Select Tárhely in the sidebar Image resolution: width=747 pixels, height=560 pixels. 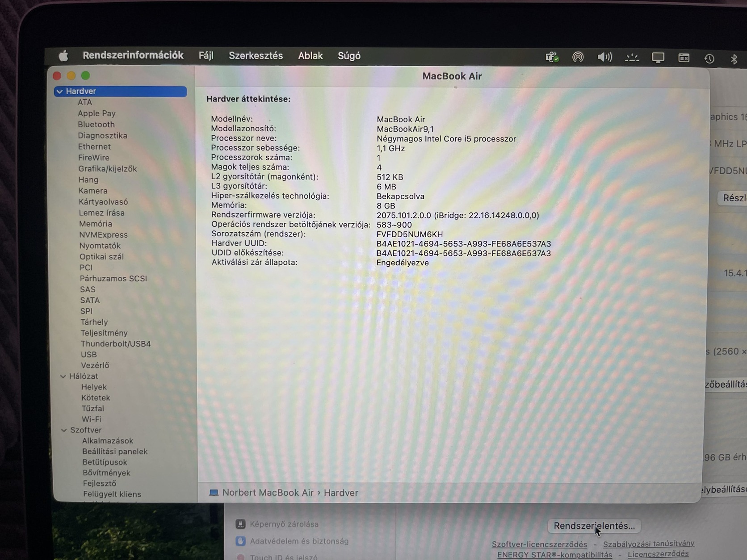pyautogui.click(x=94, y=322)
